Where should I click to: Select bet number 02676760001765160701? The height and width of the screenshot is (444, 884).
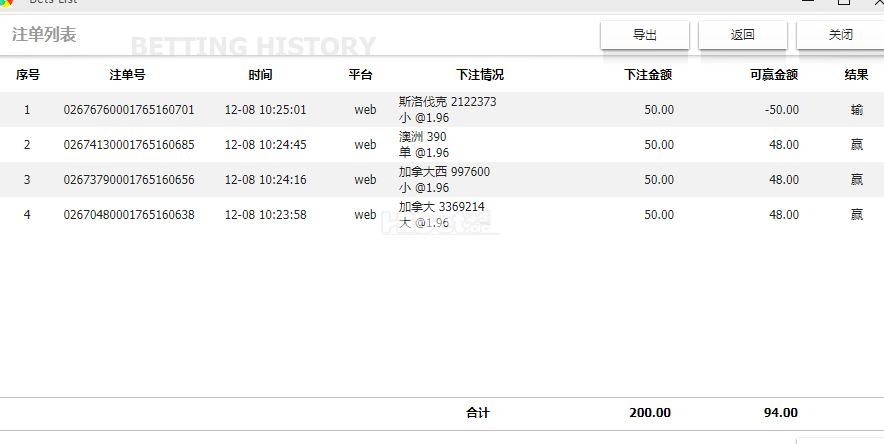point(128,110)
